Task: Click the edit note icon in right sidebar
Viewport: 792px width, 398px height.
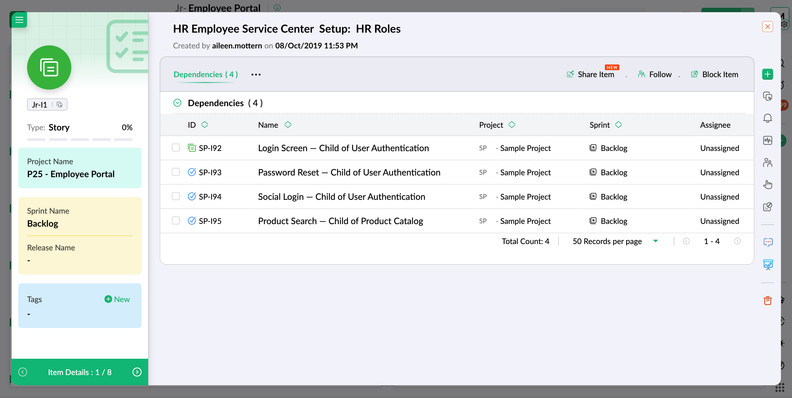Action: (767, 207)
